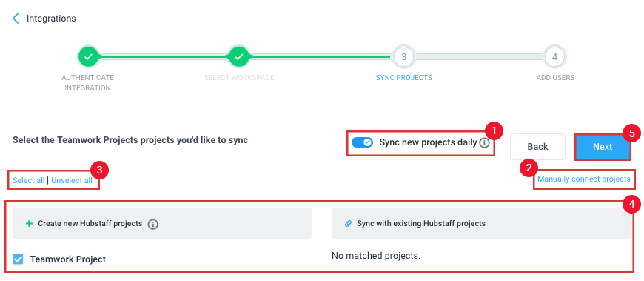Click the link icon for Sync with existing
The width and height of the screenshot is (644, 281).
(348, 224)
